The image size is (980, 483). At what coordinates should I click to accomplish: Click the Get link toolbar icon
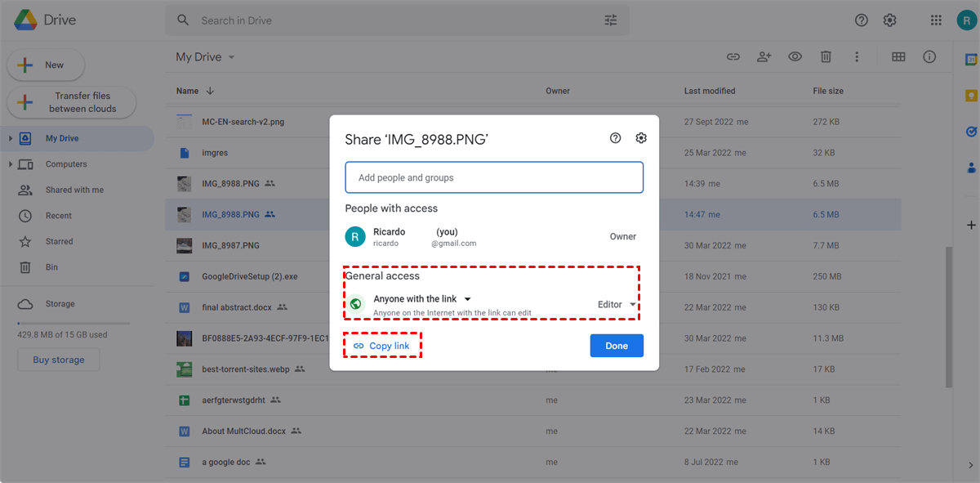point(733,56)
